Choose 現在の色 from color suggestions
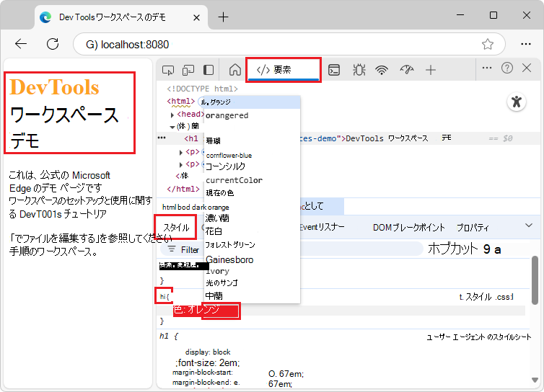This screenshot has height=392, width=544. tap(252, 192)
